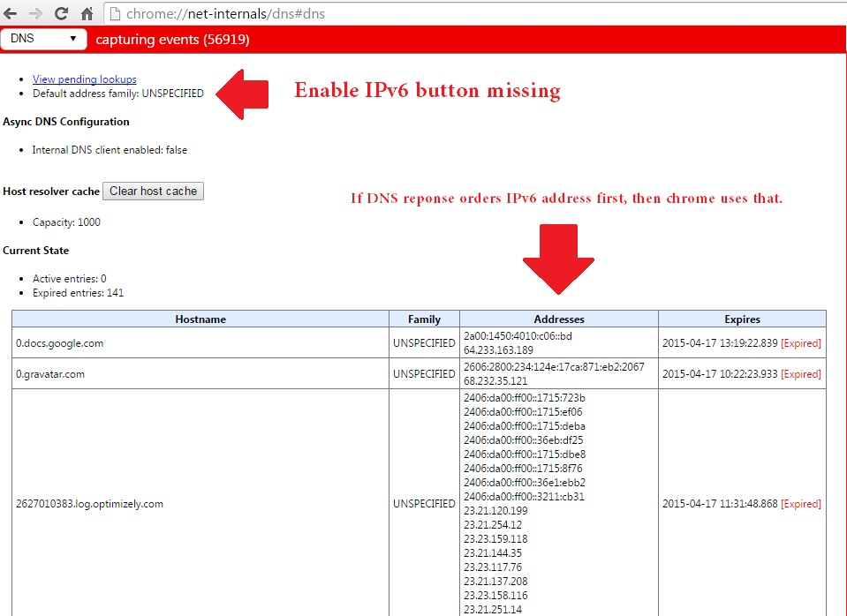
Task: Select the capturing events counter text
Action: pyautogui.click(x=170, y=39)
